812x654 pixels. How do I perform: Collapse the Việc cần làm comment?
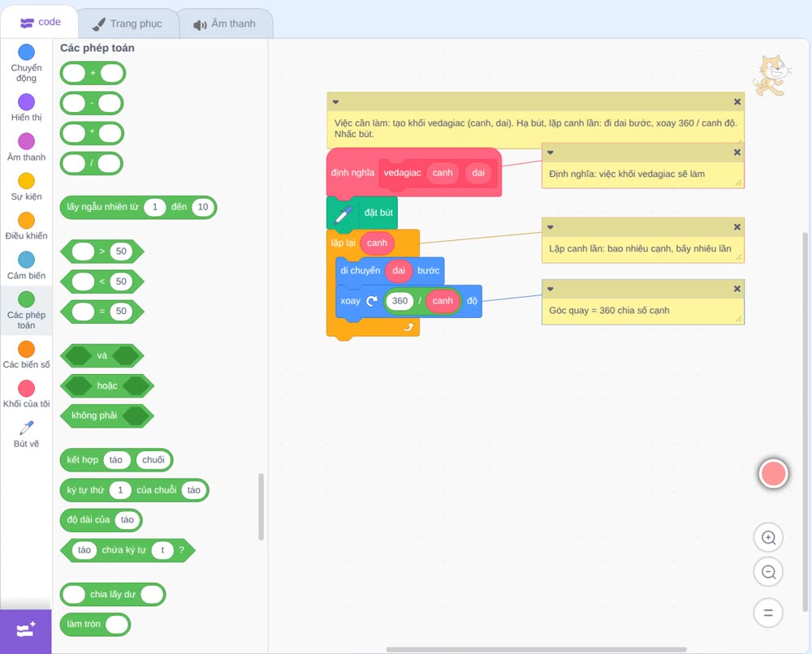pos(335,102)
